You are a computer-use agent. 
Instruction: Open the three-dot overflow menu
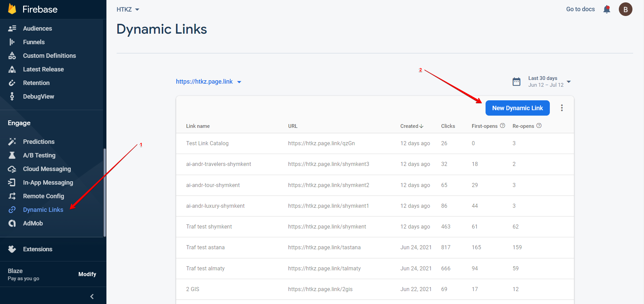[x=562, y=108]
